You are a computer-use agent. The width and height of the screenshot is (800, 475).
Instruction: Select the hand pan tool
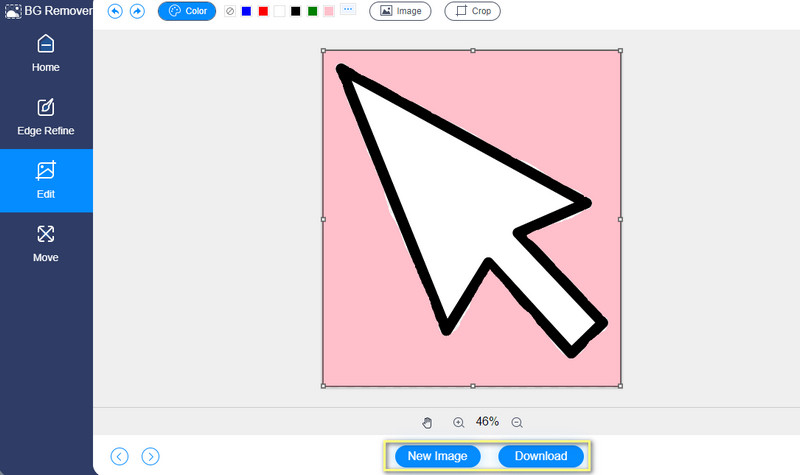428,423
